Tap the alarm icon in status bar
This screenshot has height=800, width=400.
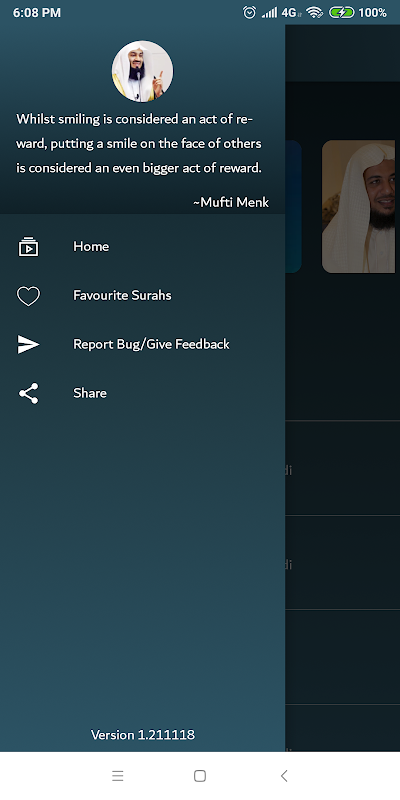click(249, 13)
